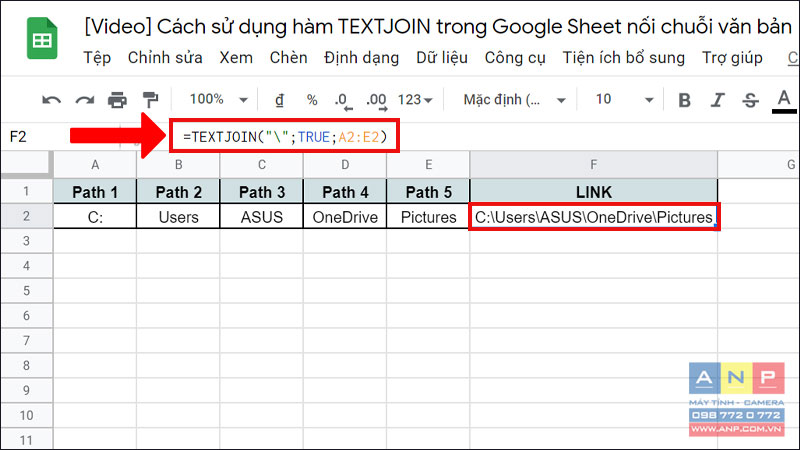Open the font size 10 dropdown
This screenshot has width=800, height=450.
click(x=624, y=99)
